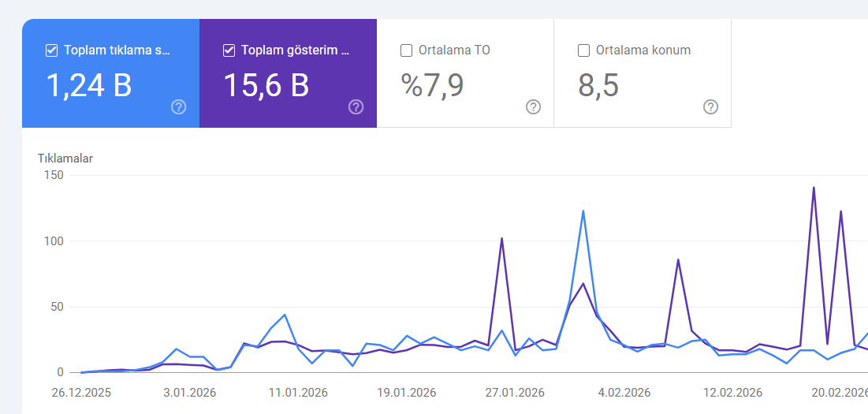Click help icon on Toplam tıklama card
Viewport: 868px width, 414px height.
(179, 107)
